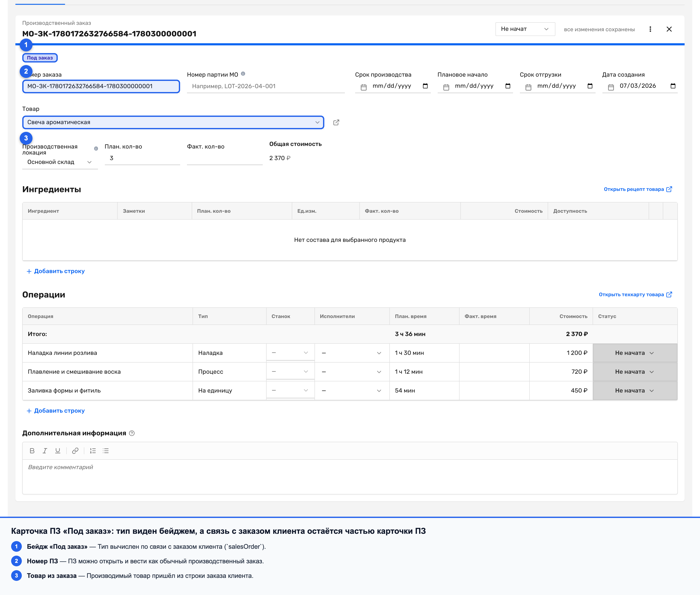700x595 pixels.
Task: Toggle underline formatting in comment editor
Action: 58,451
